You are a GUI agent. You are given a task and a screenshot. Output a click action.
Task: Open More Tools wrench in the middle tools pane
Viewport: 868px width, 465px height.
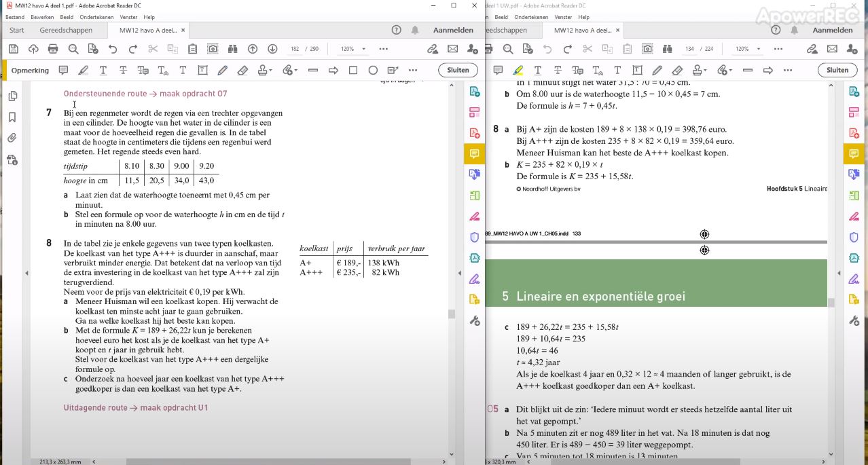[475, 320]
